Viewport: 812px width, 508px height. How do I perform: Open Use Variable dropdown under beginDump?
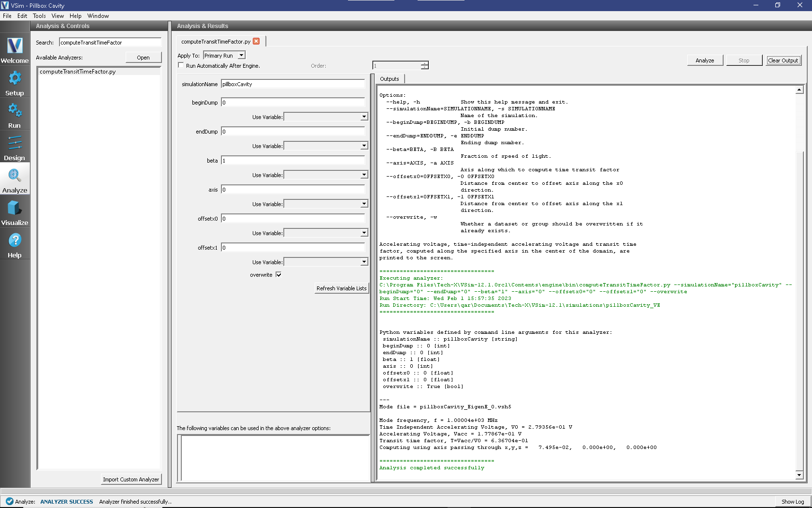[x=326, y=117]
